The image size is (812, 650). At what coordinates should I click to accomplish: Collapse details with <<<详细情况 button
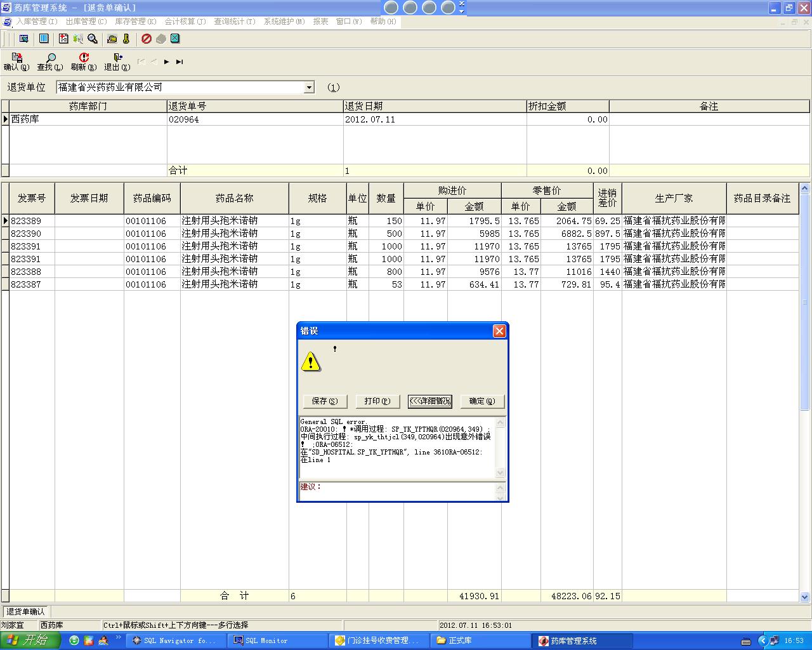pyautogui.click(x=429, y=401)
